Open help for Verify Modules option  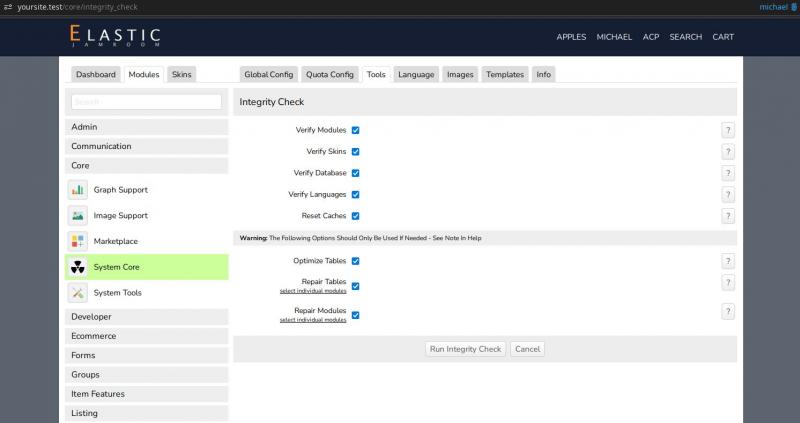tap(728, 131)
